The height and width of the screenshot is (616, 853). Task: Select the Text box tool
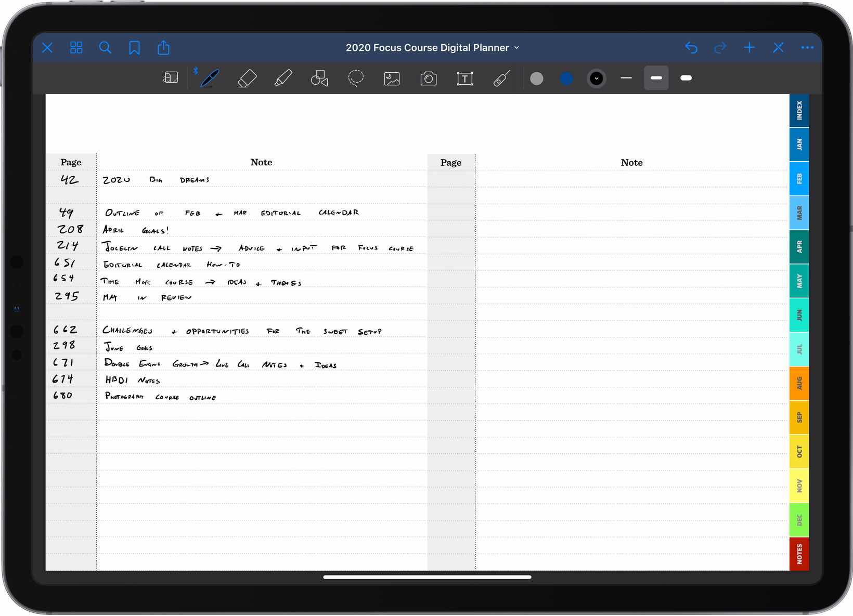point(465,78)
